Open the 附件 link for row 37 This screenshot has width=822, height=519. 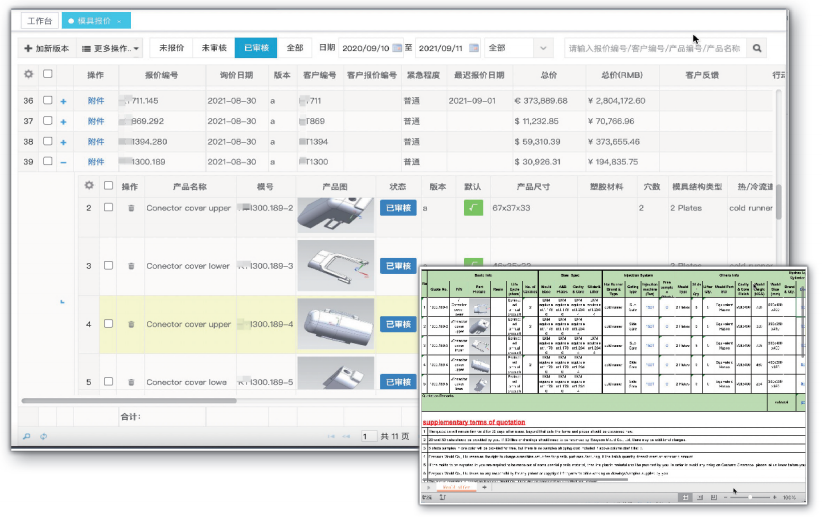[x=96, y=121]
